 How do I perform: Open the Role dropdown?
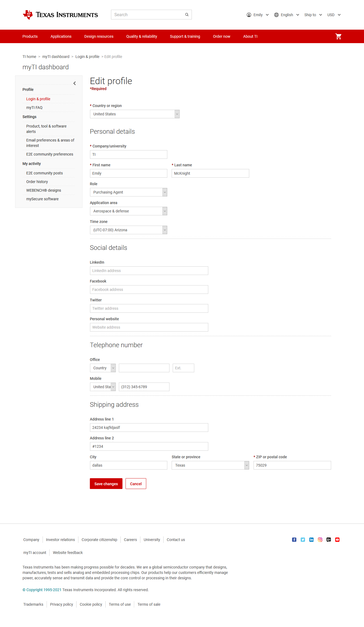pos(129,192)
